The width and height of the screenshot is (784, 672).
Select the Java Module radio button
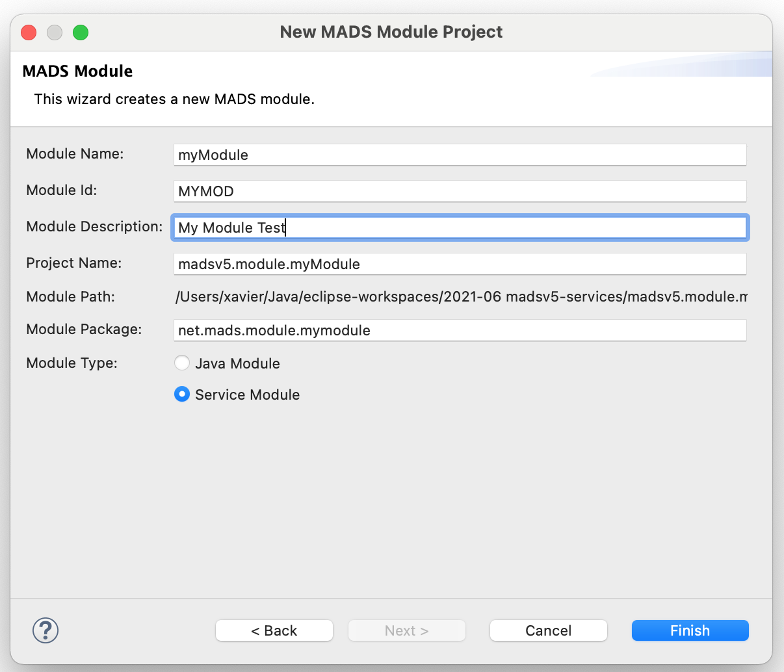[182, 363]
